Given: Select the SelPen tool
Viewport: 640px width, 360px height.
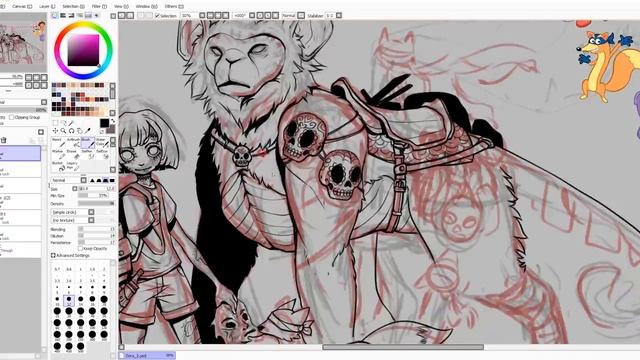Looking at the screenshot, I should [x=88, y=154].
